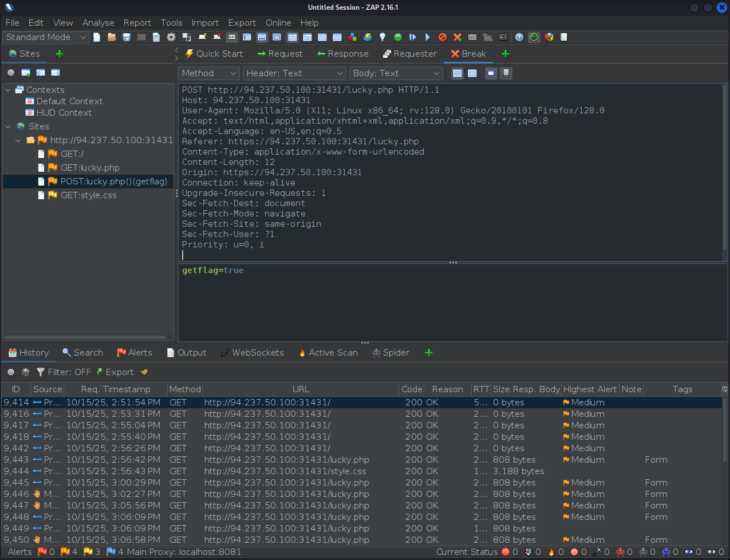Collapse the Contexts tree node
The width and height of the screenshot is (730, 560).
point(8,90)
